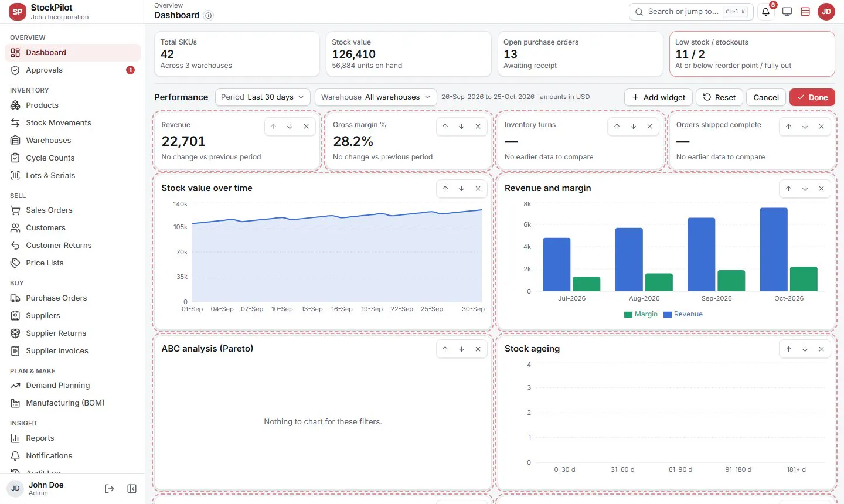Go to Dashboard in the sidebar

pos(73,53)
